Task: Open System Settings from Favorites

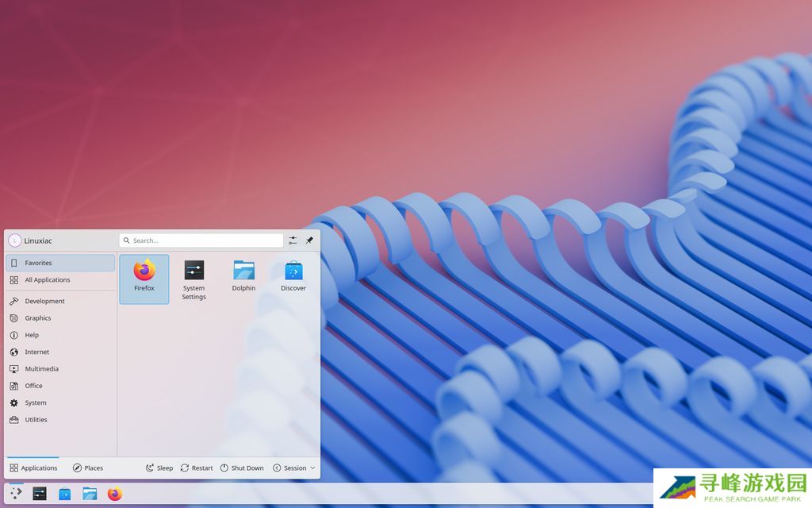Action: [x=193, y=279]
